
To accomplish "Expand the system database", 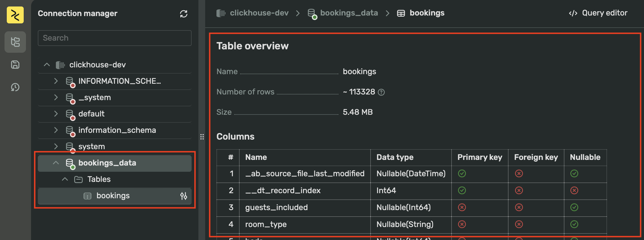I will pos(56,146).
